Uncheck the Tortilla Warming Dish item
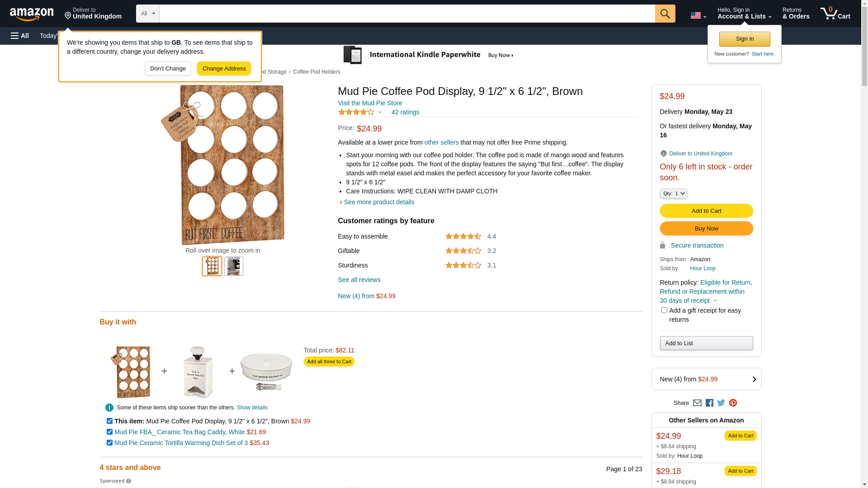 click(x=109, y=443)
